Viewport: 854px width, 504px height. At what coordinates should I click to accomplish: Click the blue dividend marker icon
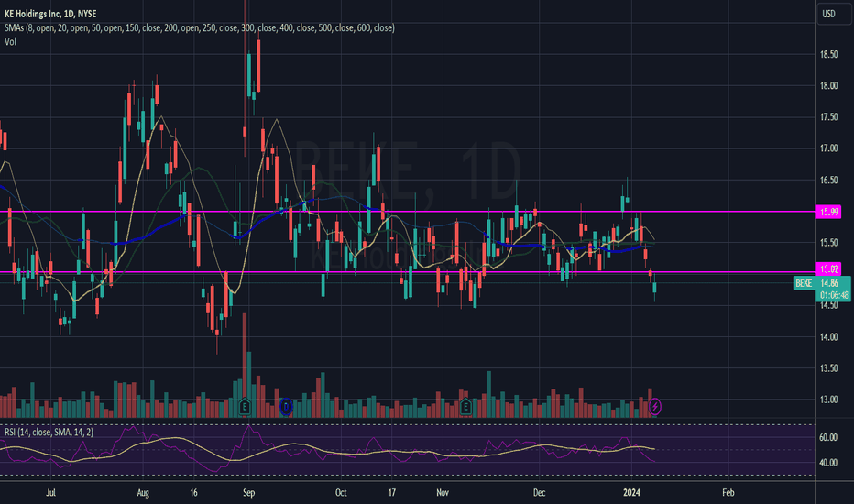point(286,407)
